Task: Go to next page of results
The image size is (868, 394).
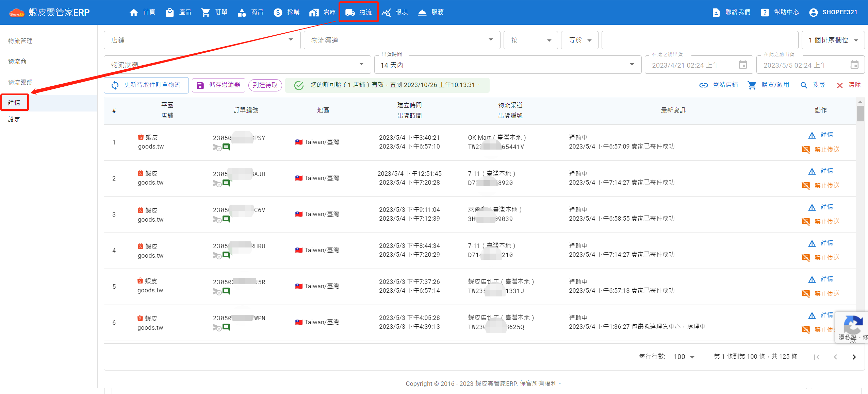Action: coord(854,357)
